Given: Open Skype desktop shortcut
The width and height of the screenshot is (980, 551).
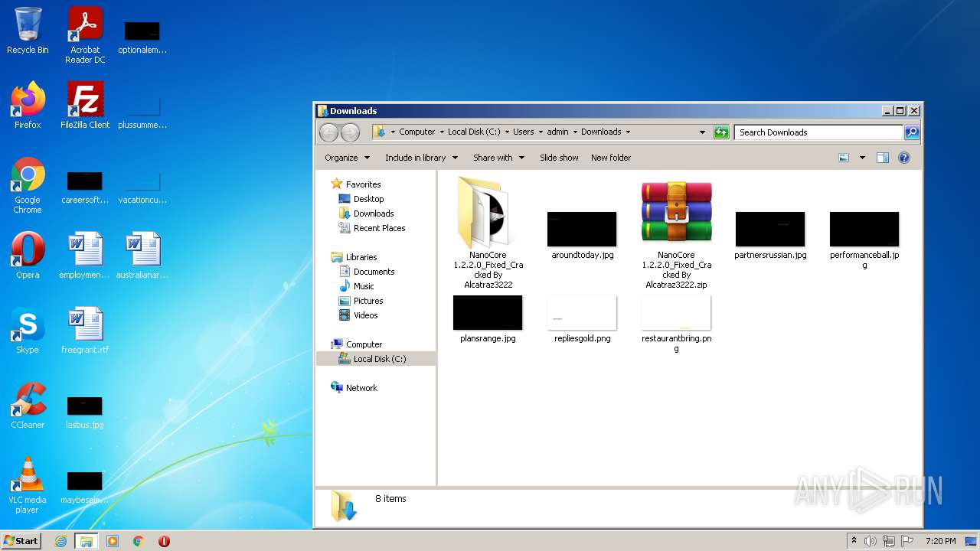Looking at the screenshot, I should click(x=28, y=331).
